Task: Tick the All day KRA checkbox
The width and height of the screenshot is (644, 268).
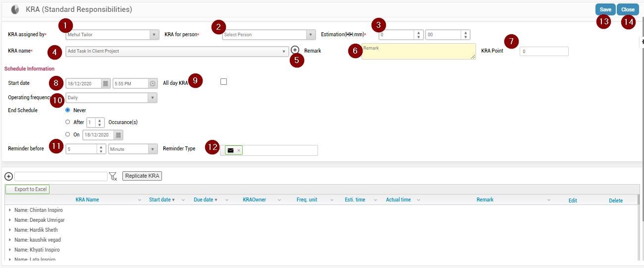Action: [x=223, y=82]
